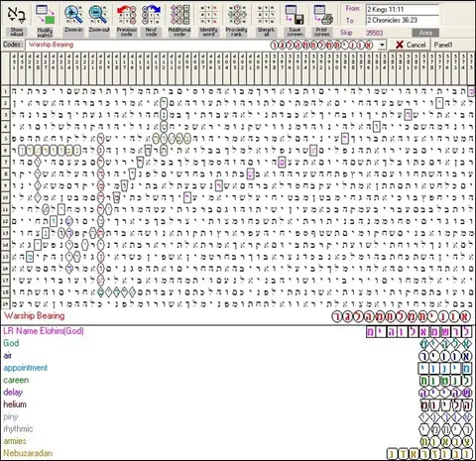Go to the Previous code
476x461 pixels.
pyautogui.click(x=126, y=15)
